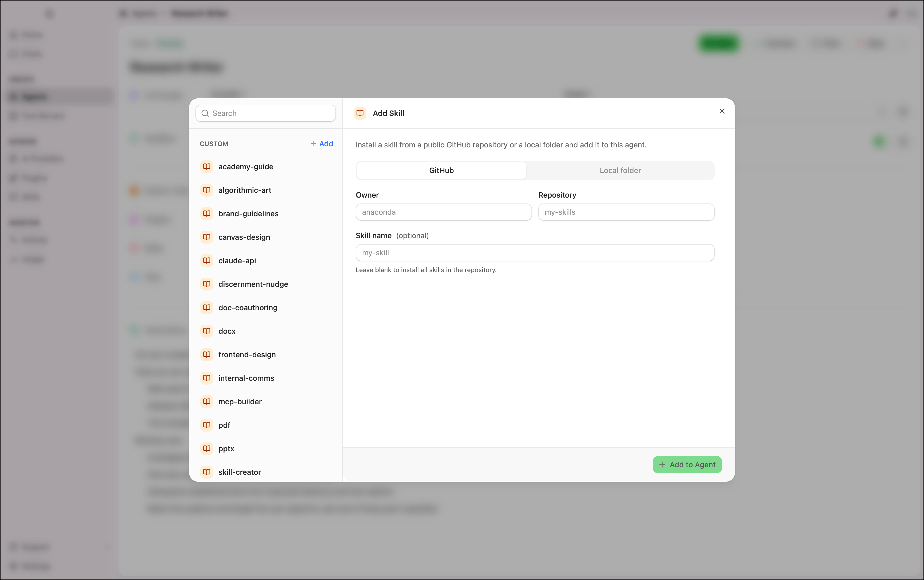Select internal-comms in the skills list
Screen dimensions: 924x580
265,378
